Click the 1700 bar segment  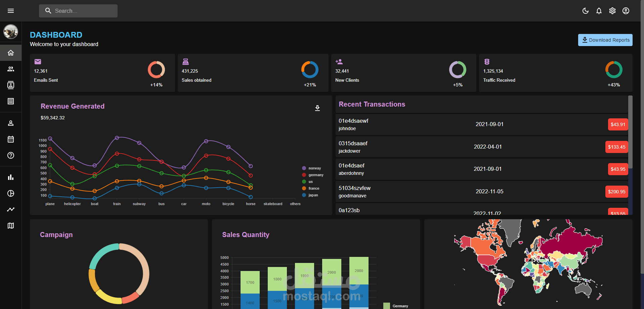(x=250, y=282)
